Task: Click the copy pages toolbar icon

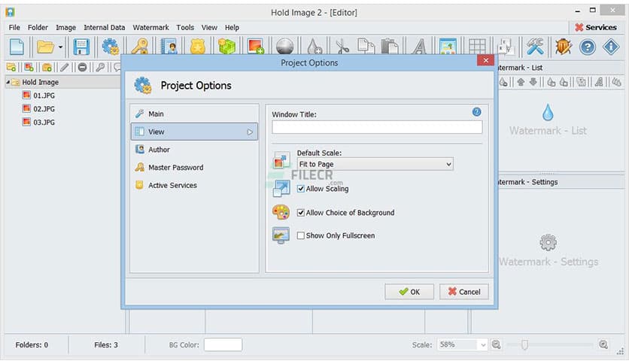Action: 366,47
